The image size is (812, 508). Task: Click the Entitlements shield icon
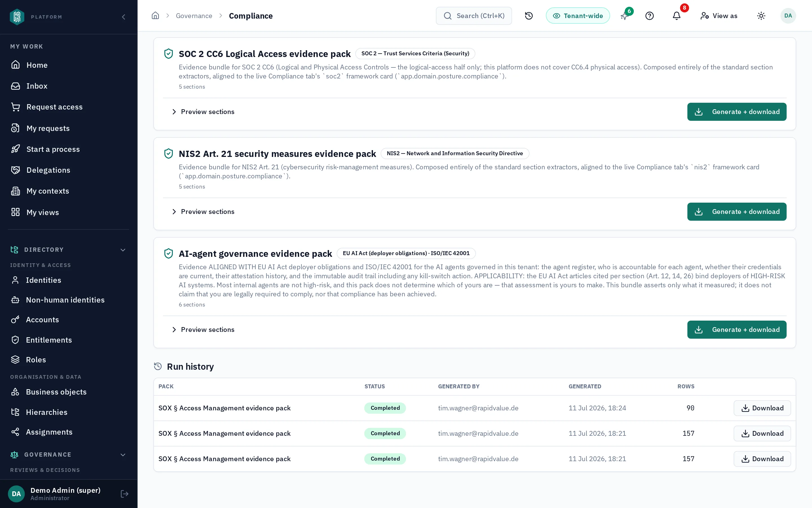tap(15, 340)
